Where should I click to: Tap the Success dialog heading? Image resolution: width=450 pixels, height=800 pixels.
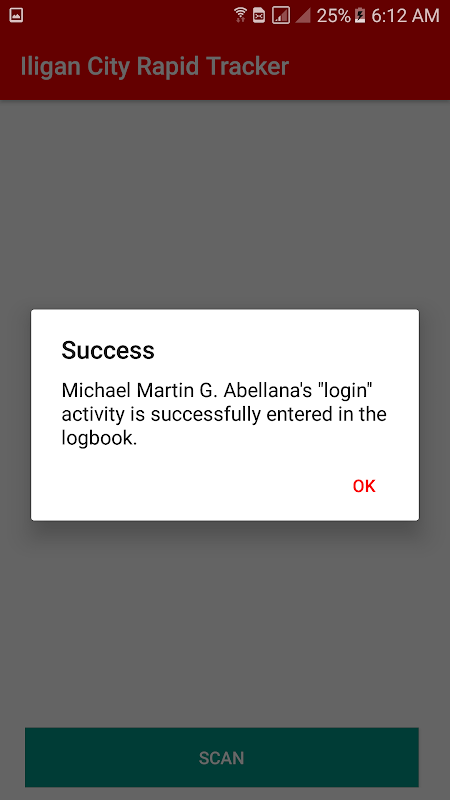[x=108, y=351]
